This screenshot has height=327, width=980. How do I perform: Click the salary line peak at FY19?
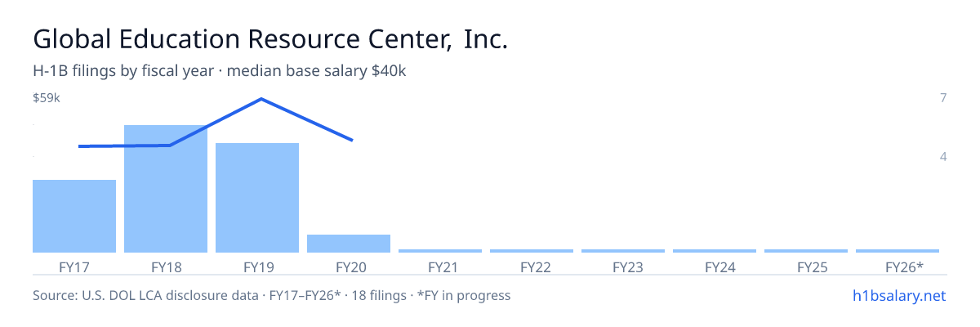click(x=261, y=99)
